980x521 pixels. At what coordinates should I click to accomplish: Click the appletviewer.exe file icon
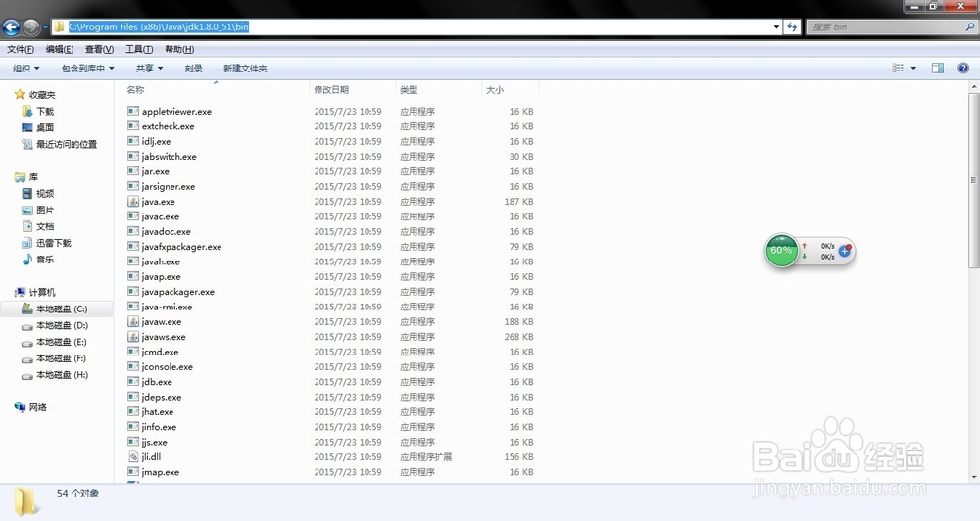(133, 112)
